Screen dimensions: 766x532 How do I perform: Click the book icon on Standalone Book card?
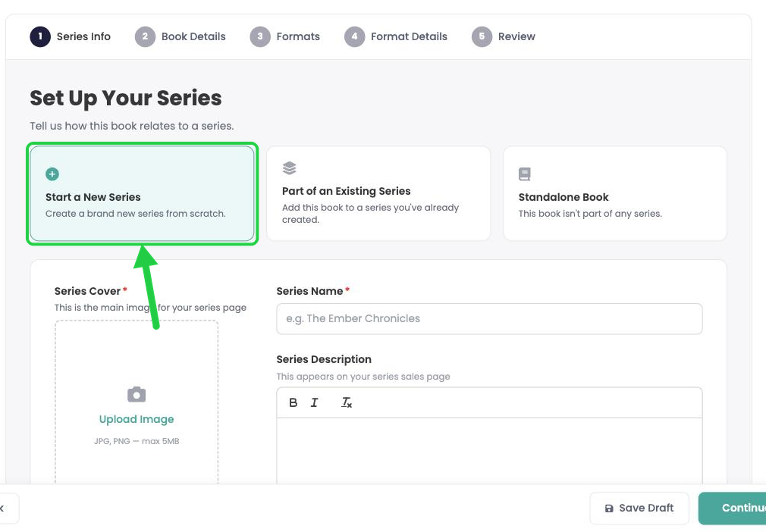(x=525, y=174)
